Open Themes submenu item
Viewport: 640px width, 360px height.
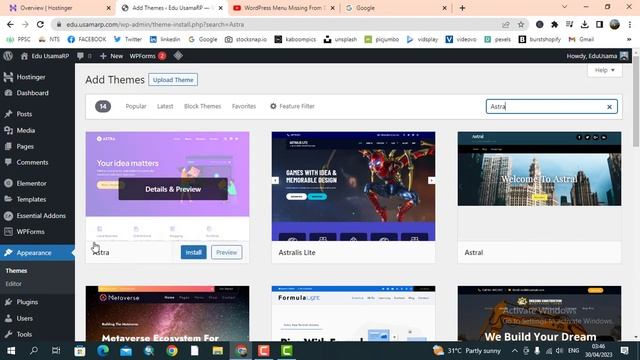point(16,271)
